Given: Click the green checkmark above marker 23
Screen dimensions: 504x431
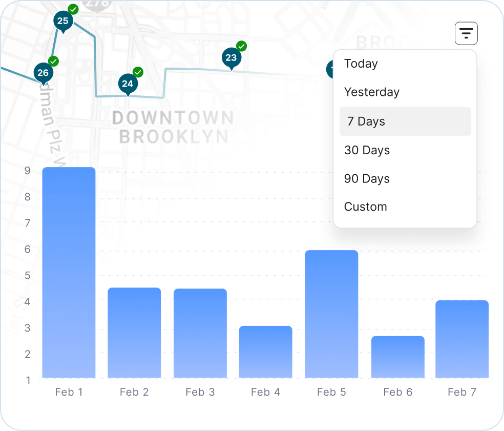Looking at the screenshot, I should coord(241,46).
